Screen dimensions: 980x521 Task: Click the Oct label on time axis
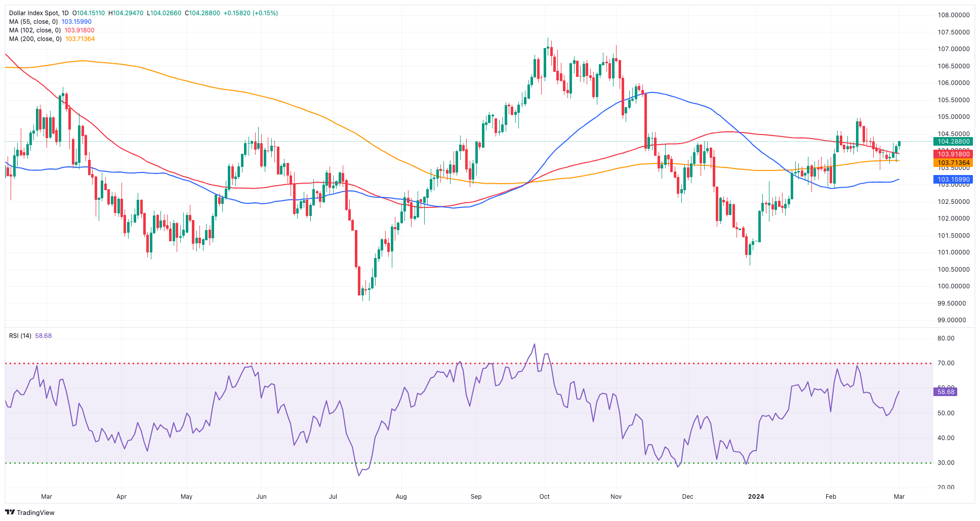coord(544,497)
